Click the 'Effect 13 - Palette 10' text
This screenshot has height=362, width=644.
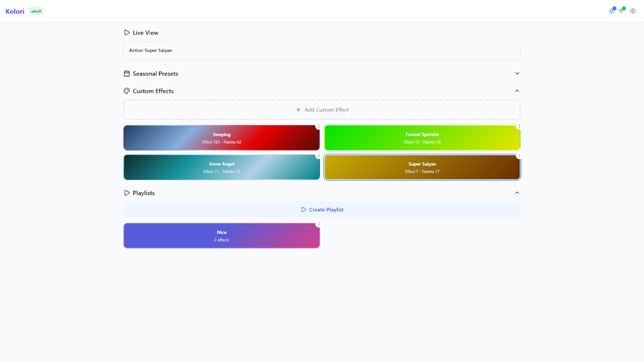pyautogui.click(x=422, y=142)
